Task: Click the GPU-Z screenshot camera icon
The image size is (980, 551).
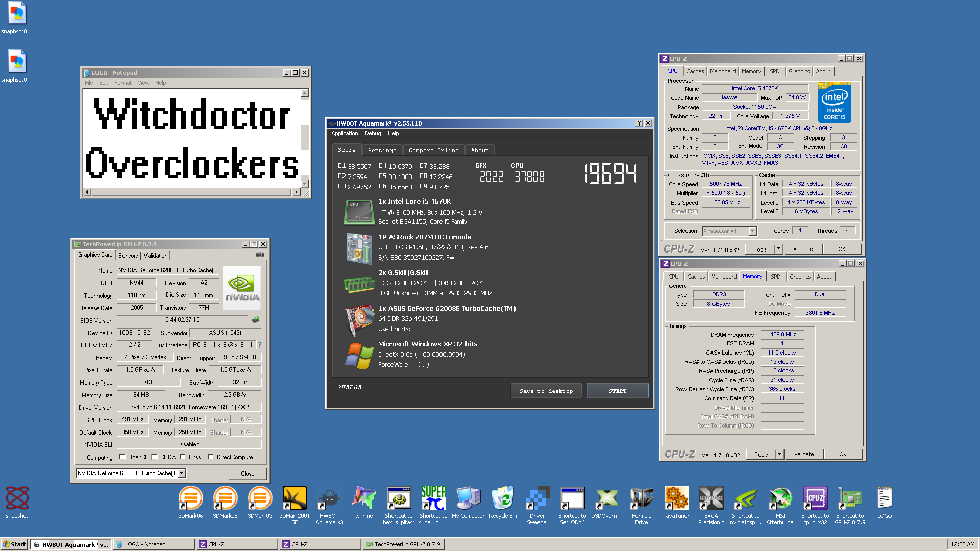Action: 260,254
